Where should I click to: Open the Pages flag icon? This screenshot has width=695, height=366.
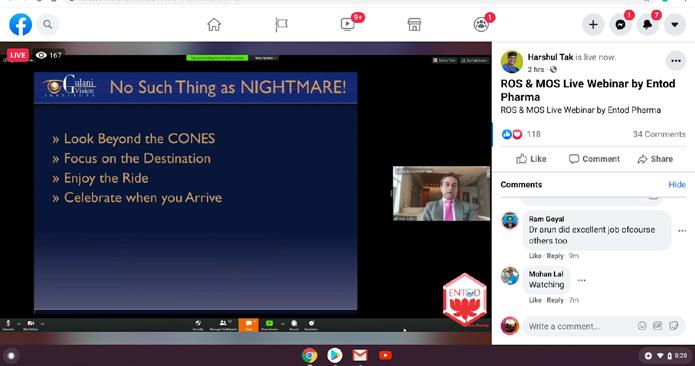pos(281,24)
